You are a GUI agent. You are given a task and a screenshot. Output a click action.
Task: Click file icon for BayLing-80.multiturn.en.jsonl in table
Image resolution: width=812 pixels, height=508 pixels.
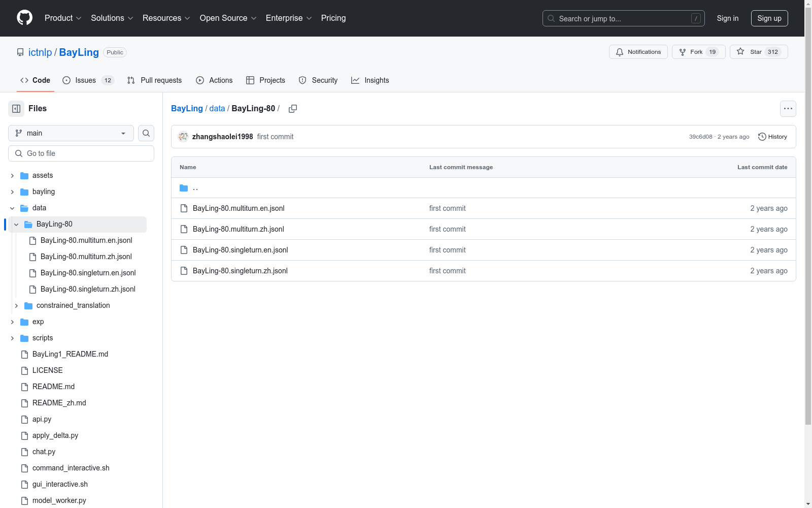(x=184, y=208)
